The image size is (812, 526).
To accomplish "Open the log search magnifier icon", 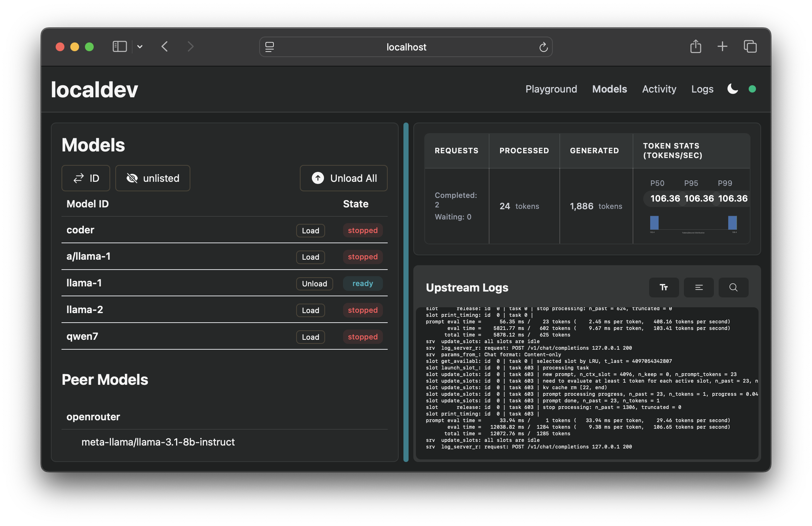I will point(733,288).
